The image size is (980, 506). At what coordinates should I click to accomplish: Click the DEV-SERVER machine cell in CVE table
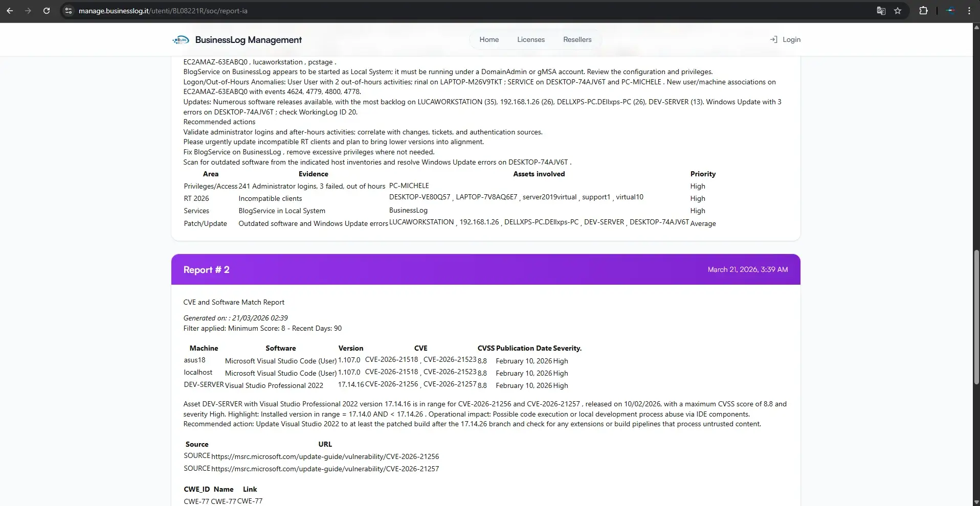click(x=204, y=384)
